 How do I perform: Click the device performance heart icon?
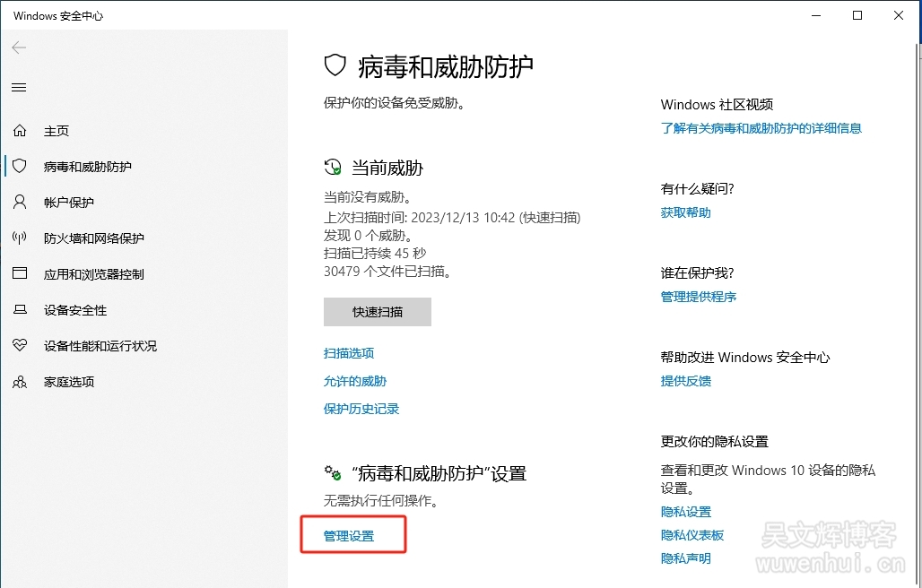(20, 346)
